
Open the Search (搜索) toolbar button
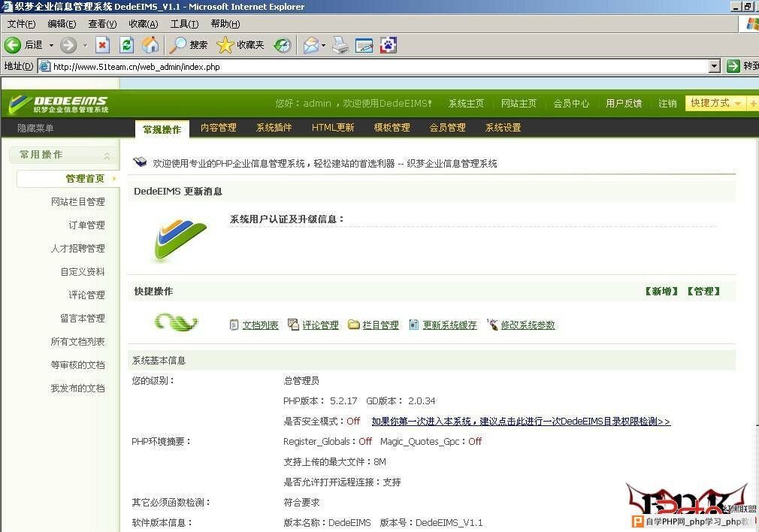pyautogui.click(x=189, y=45)
